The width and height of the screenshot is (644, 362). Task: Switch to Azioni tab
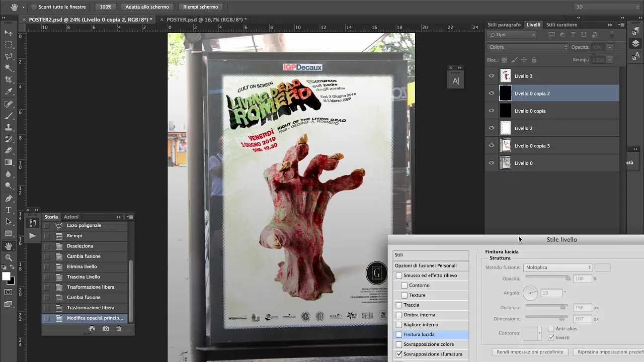tap(71, 217)
